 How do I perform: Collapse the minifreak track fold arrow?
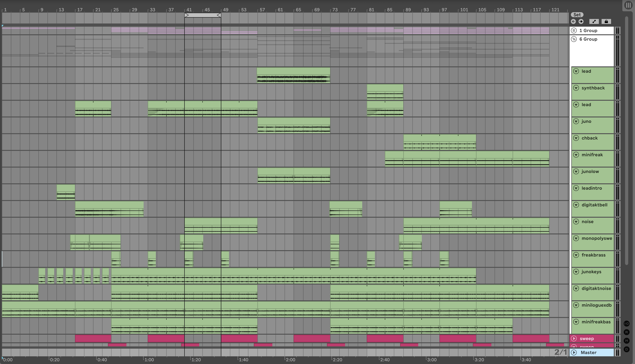[x=576, y=155]
